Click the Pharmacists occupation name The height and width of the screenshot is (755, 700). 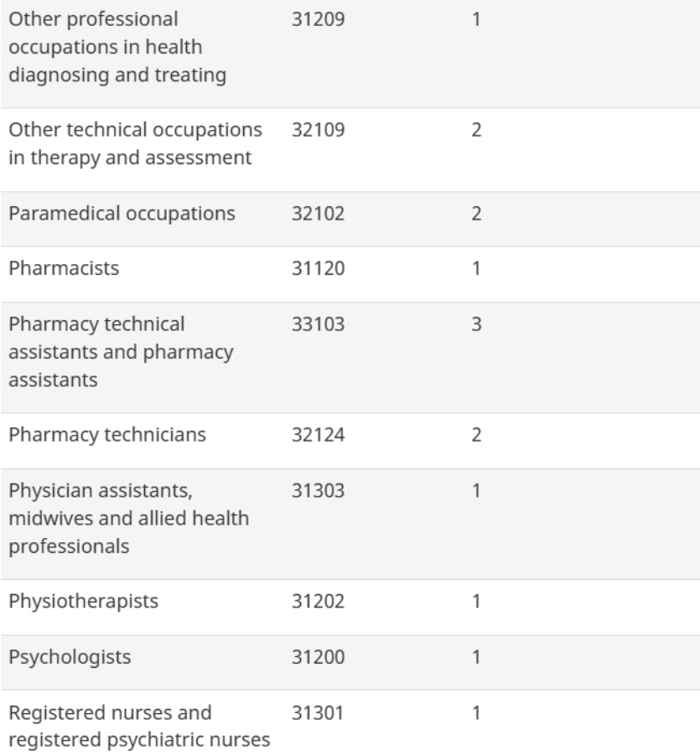coord(51,269)
